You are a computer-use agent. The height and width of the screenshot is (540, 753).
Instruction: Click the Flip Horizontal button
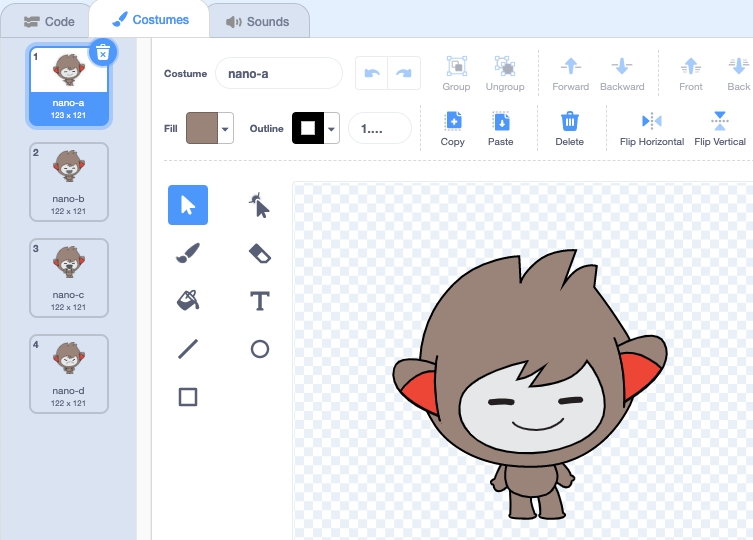[x=652, y=128]
